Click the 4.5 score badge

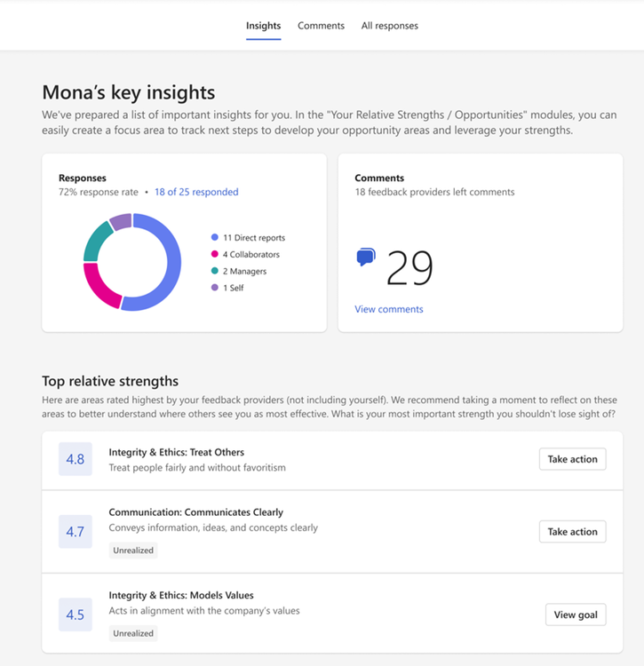click(x=76, y=614)
